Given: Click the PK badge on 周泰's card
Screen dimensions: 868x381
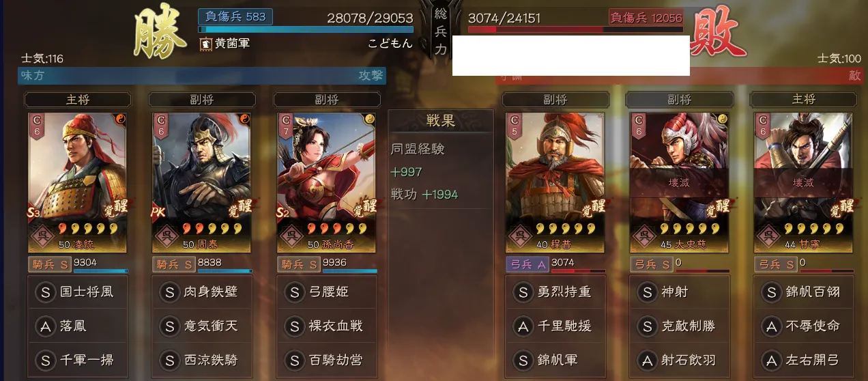Looking at the screenshot, I should pos(159,212).
